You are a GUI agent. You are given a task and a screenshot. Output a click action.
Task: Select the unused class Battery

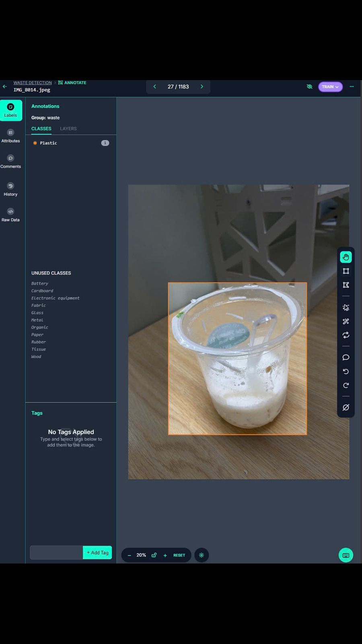(x=40, y=283)
